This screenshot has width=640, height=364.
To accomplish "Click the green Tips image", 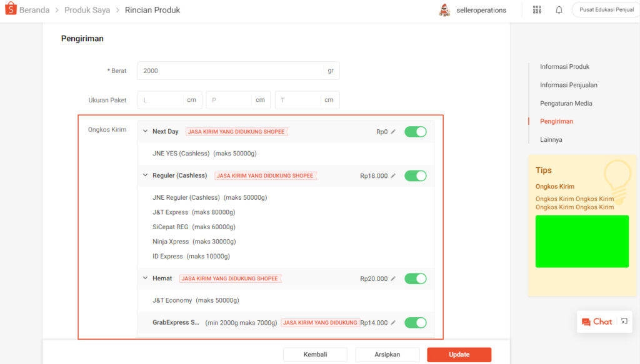I will (x=582, y=241).
